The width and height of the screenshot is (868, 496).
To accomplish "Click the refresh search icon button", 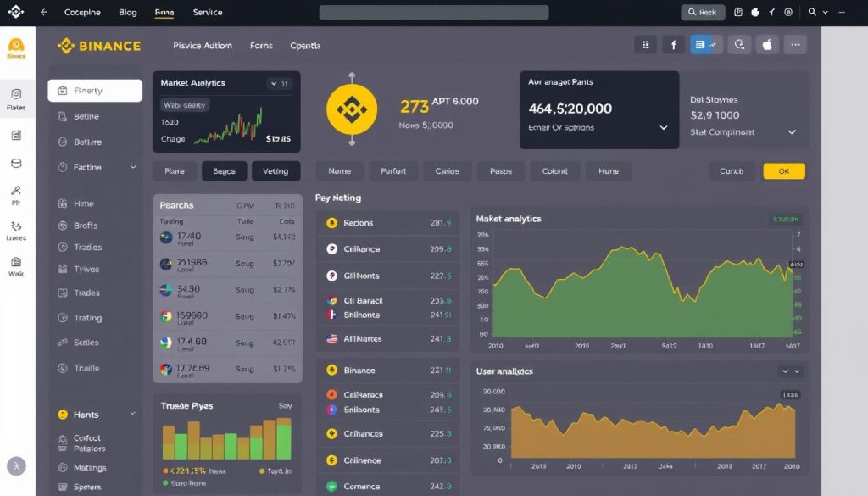I will pyautogui.click(x=739, y=45).
